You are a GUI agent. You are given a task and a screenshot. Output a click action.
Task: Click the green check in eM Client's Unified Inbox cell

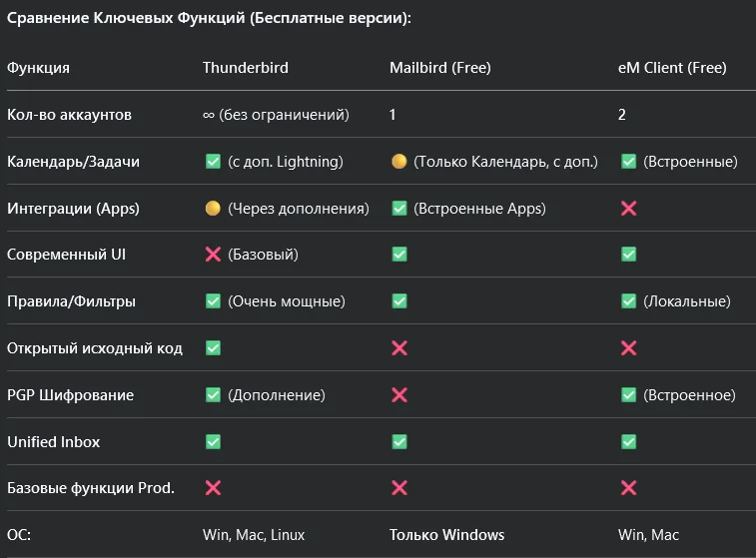(x=629, y=442)
